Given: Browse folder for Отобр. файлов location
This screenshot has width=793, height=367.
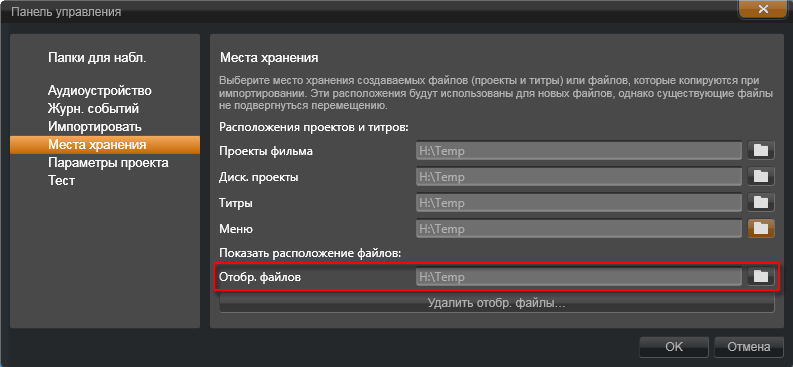Looking at the screenshot, I should pyautogui.click(x=761, y=276).
